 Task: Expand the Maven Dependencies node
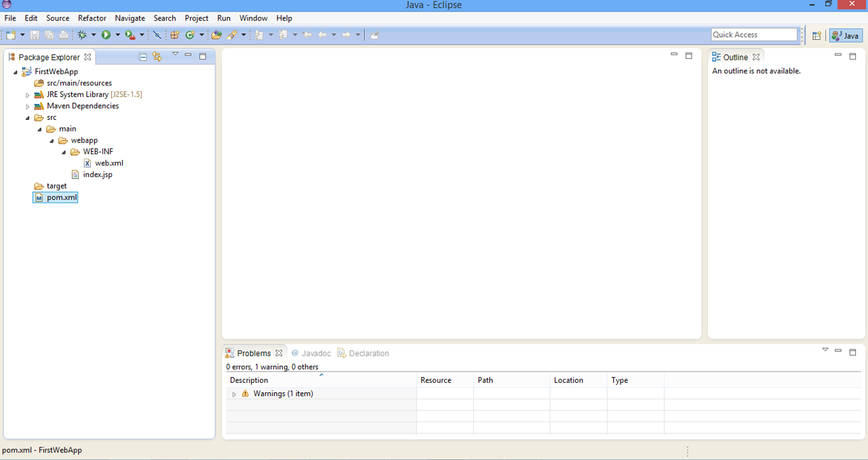[x=27, y=106]
